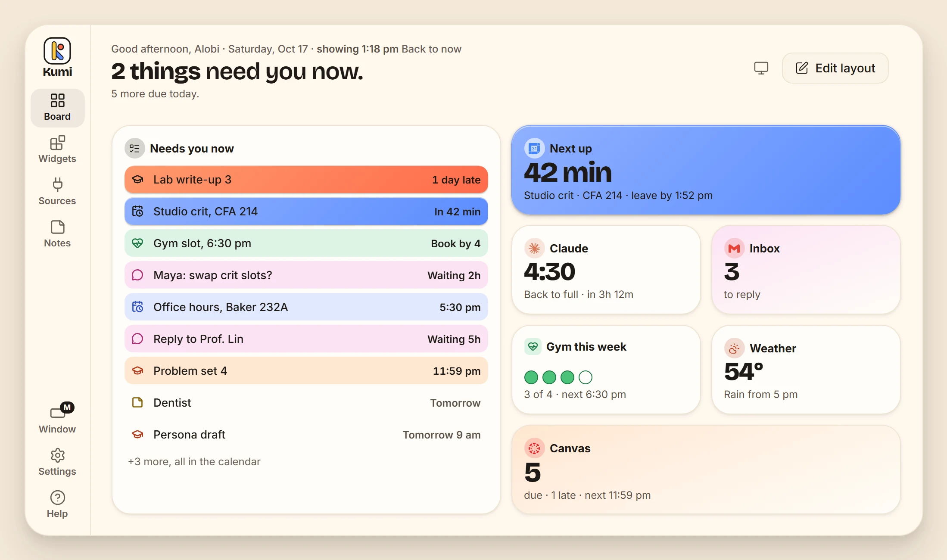Click calendar icon on Office hours row
Screen dimensions: 947x560
click(137, 307)
